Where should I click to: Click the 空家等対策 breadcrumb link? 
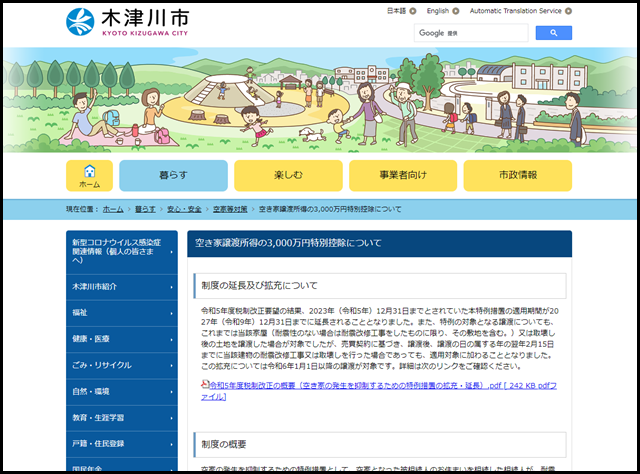230,209
